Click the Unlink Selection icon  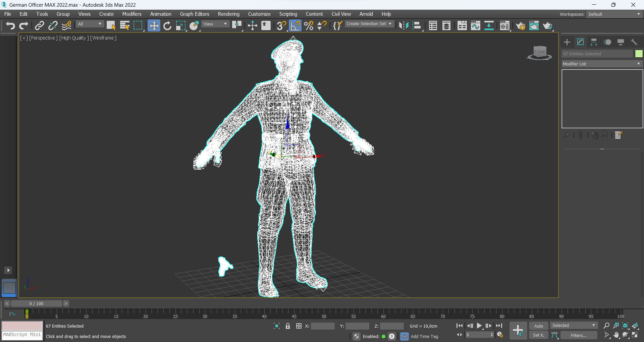53,26
